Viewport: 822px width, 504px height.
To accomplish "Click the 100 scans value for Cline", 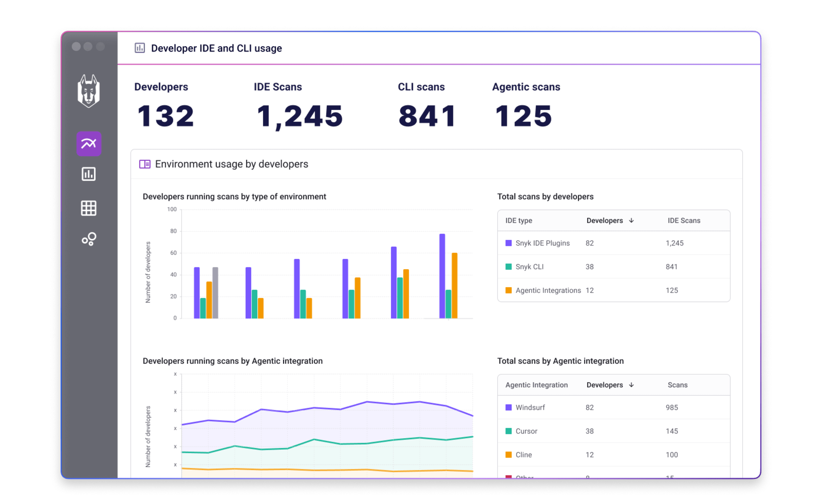I will click(x=672, y=455).
